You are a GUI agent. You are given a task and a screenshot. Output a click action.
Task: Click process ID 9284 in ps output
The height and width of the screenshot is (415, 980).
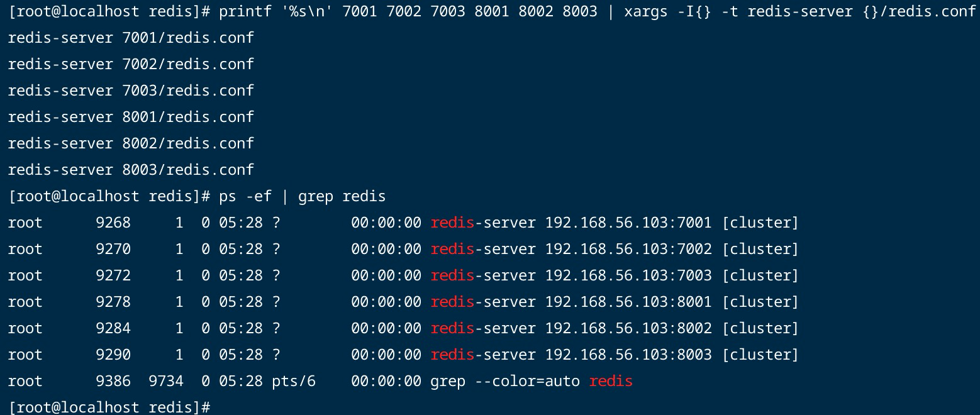click(x=113, y=328)
